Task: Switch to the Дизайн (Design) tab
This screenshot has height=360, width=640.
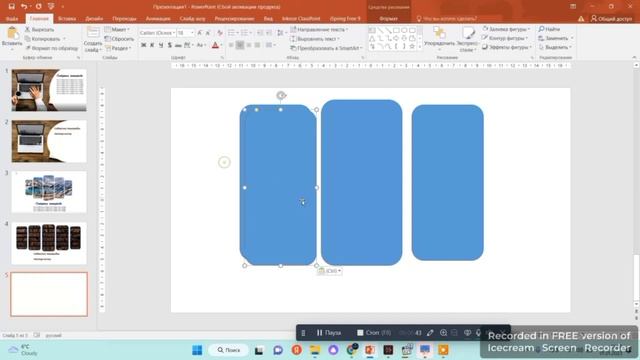Action: pos(94,19)
